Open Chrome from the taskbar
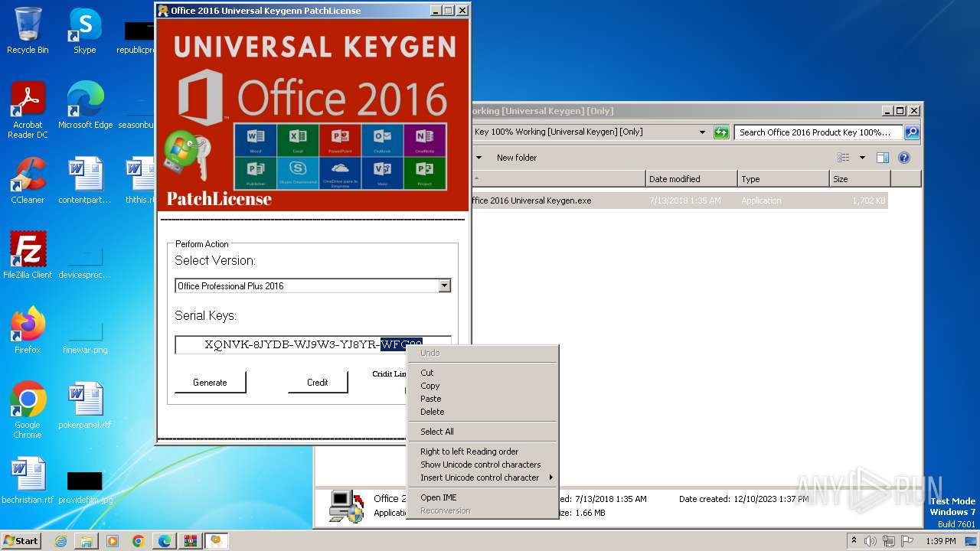The image size is (980, 551). click(139, 541)
